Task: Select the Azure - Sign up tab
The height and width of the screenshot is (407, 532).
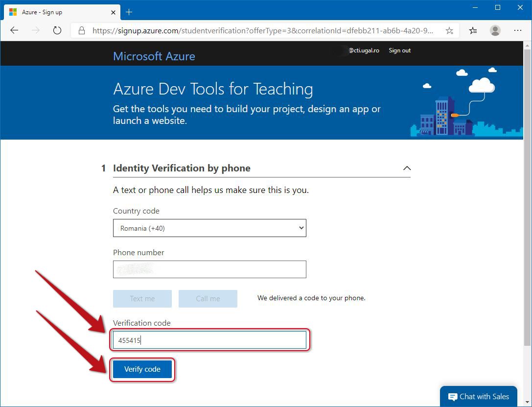Action: point(62,12)
